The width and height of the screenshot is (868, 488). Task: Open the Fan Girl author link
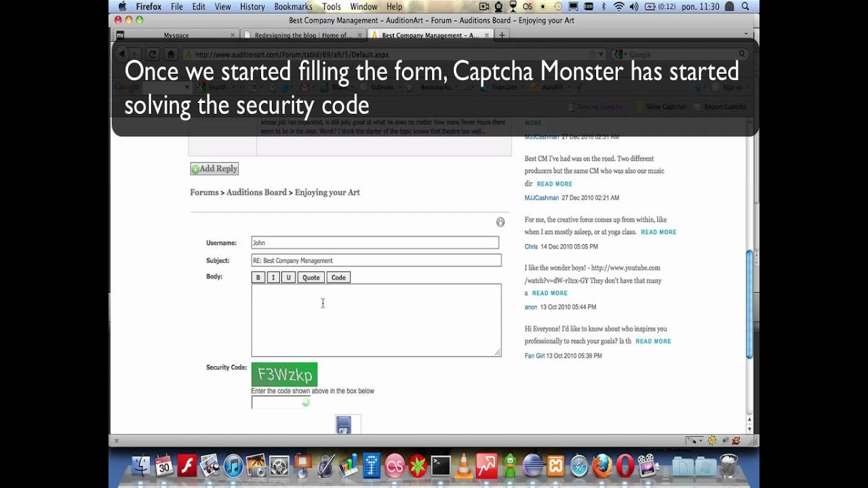534,356
